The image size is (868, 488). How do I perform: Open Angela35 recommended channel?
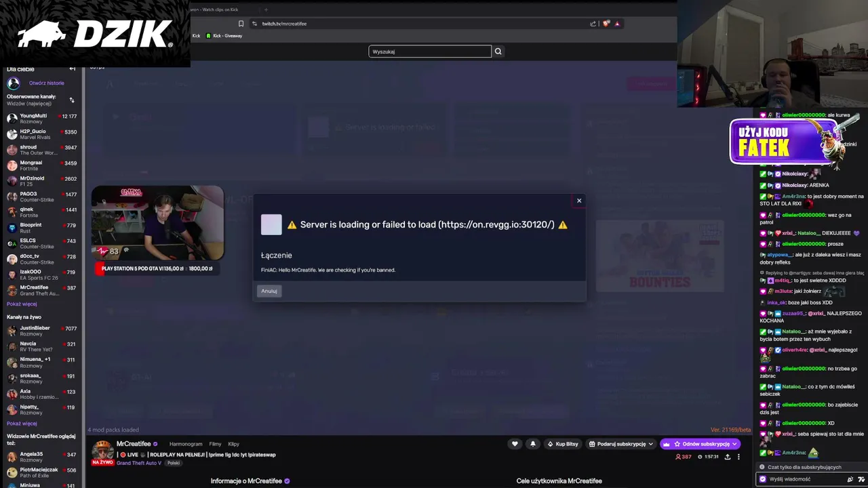[x=42, y=457]
